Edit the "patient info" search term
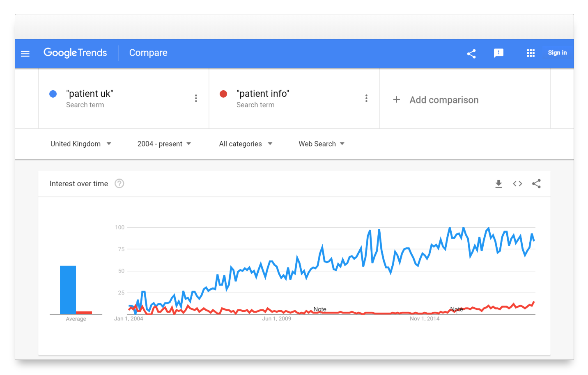588x375 pixels. click(263, 94)
